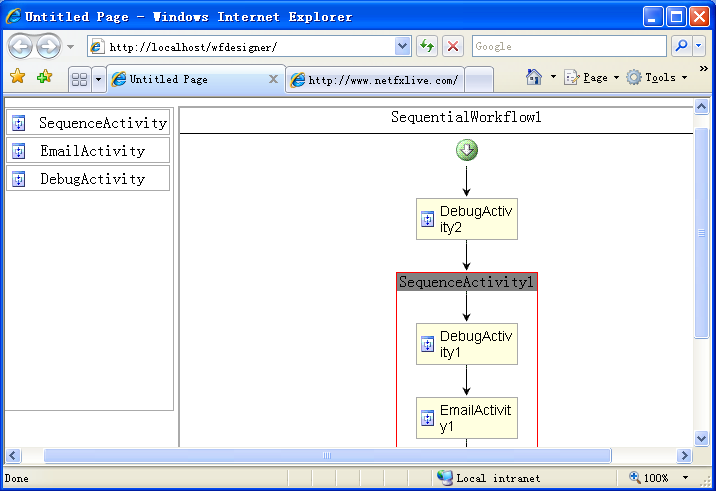Screen dimensions: 716x491
Task: Expand the address bar history dropdown
Action: coord(402,46)
